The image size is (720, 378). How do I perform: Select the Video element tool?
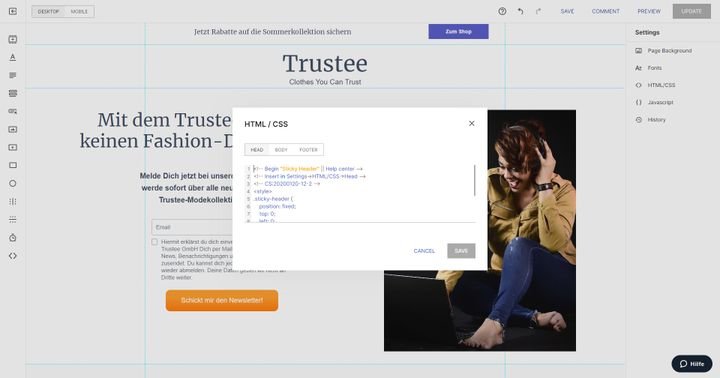pos(13,147)
